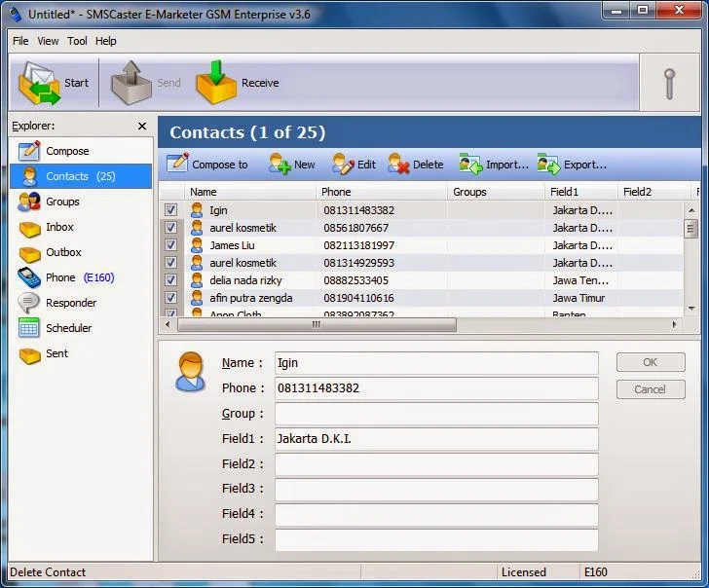
Task: Uncheck checkbox for phone 081314929593
Action: 170,263
